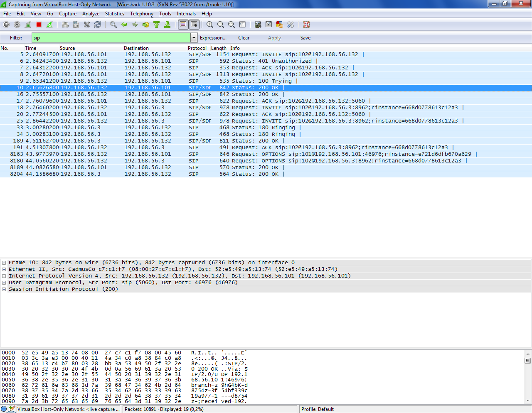Expand the User Datagram Protocol row
The image size is (532, 413).
(4, 283)
